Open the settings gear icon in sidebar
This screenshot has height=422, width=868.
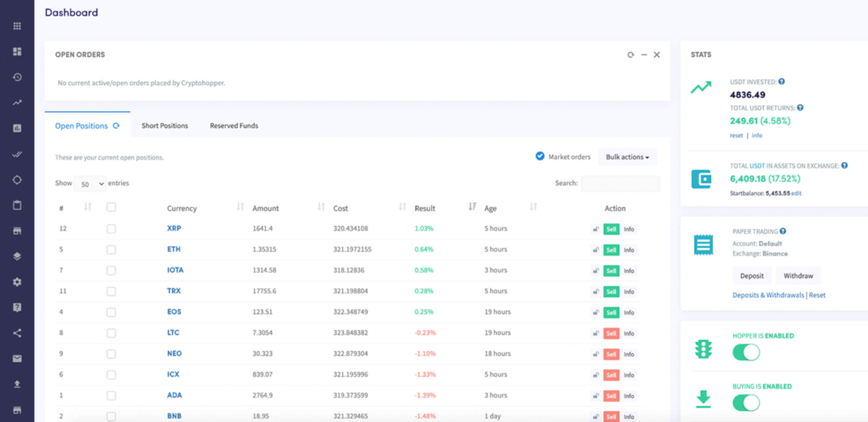coord(17,282)
